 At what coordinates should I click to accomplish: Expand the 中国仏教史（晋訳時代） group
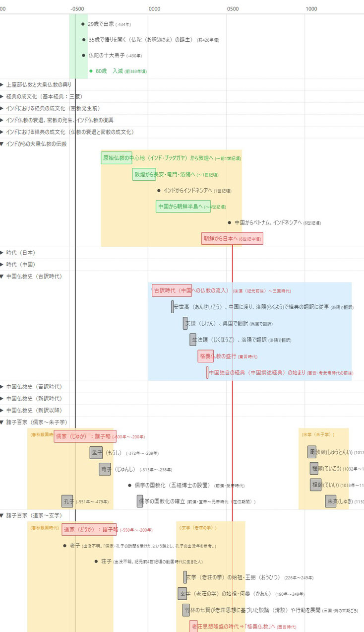[x=2, y=387]
